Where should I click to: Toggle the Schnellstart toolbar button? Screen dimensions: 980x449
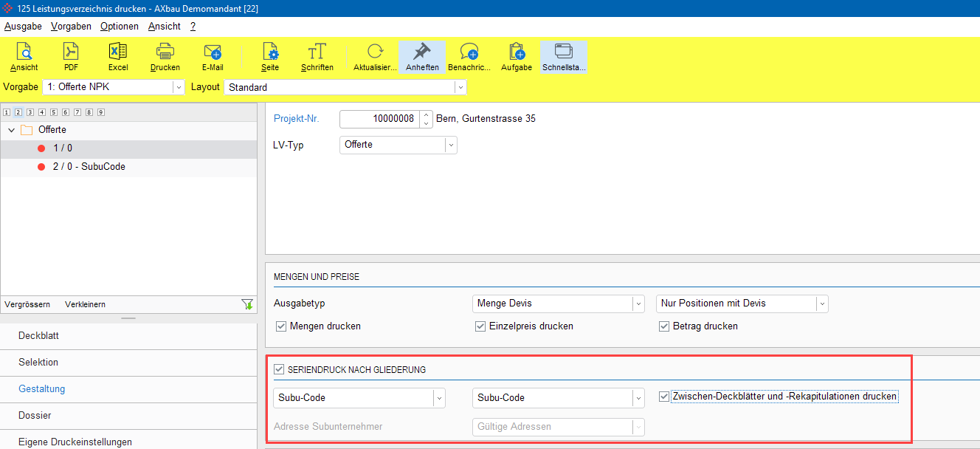click(x=564, y=57)
